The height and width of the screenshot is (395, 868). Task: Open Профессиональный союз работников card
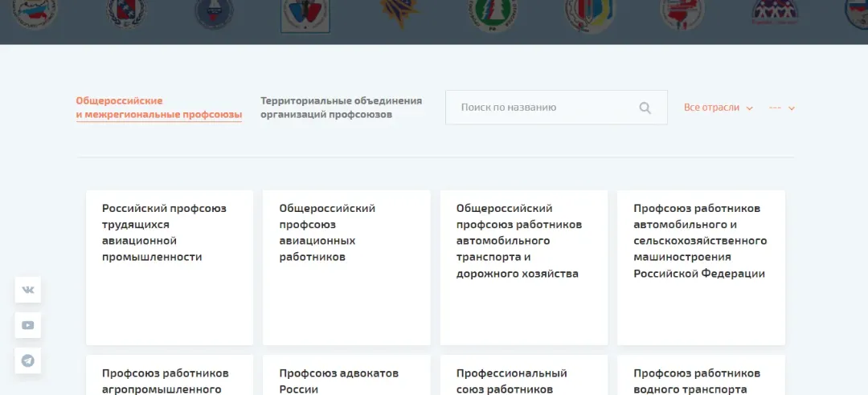[524, 375]
